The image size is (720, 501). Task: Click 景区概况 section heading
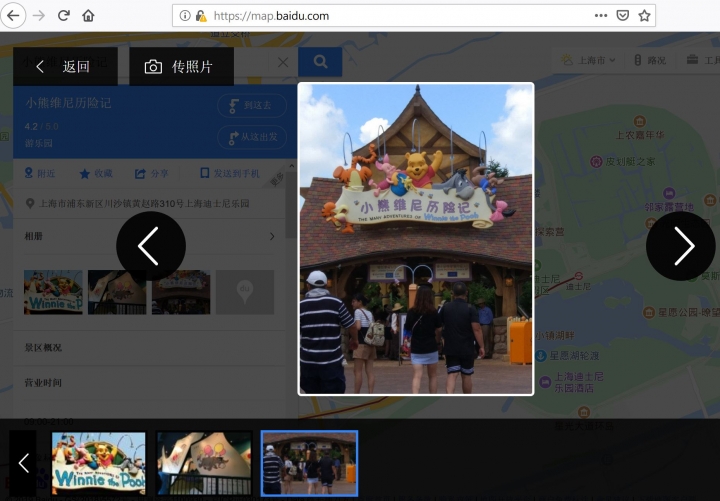[43, 348]
